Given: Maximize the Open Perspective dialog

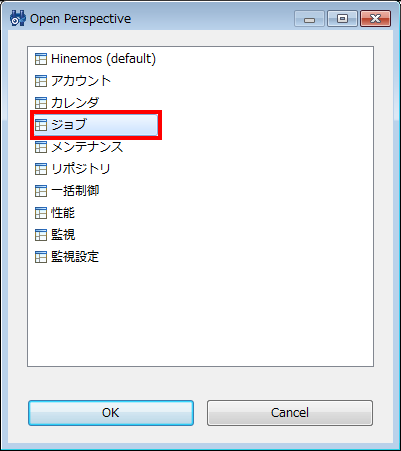Looking at the screenshot, I should 342,19.
